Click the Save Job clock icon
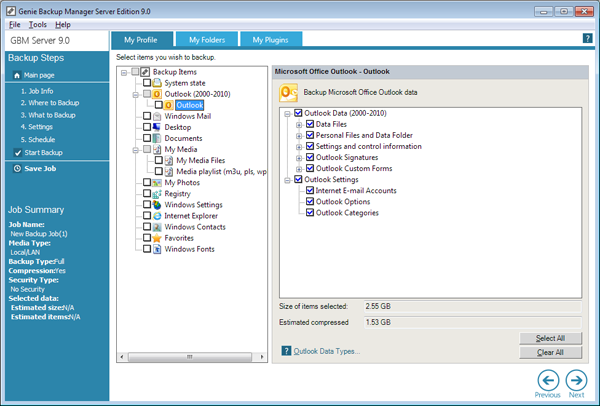This screenshot has width=600, height=406. (17, 168)
